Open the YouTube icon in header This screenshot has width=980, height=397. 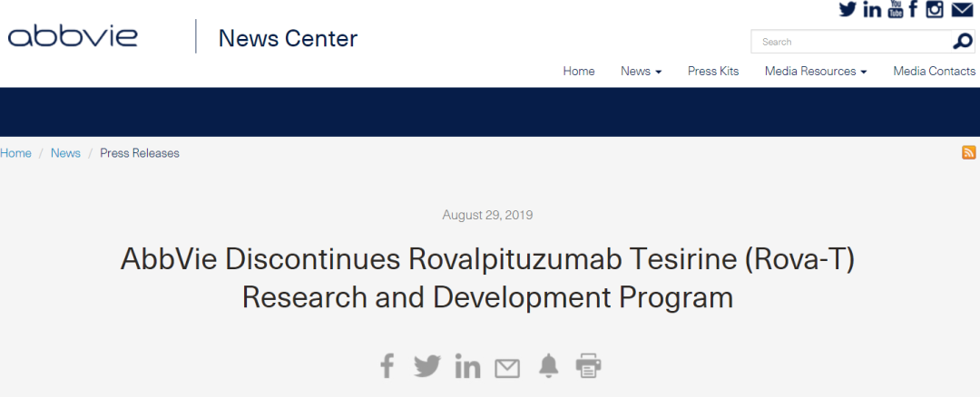[x=896, y=9]
